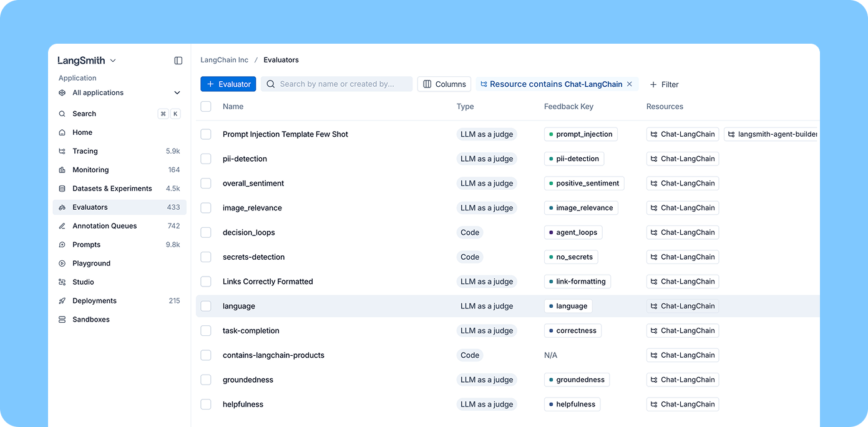Click the correctness feedback key tag
Viewport: 868px width, 427px height.
572,331
